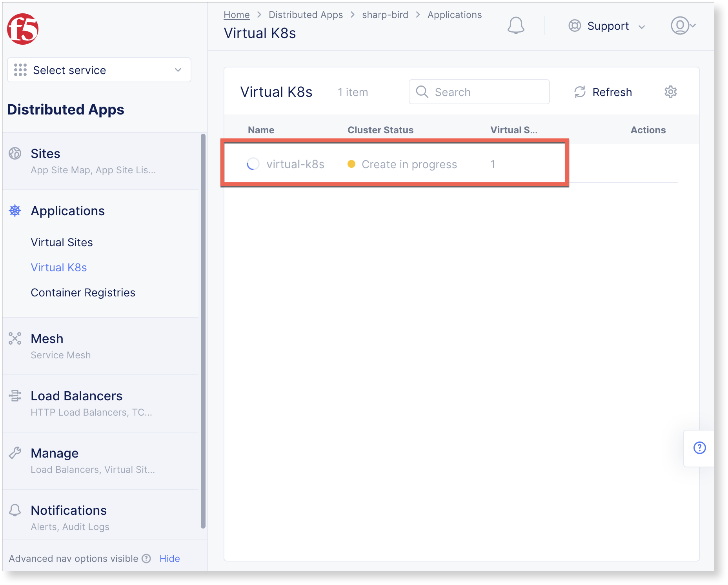This screenshot has height=585, width=728.
Task: Click the sidebar vertical scrollbar
Action: 203,331
